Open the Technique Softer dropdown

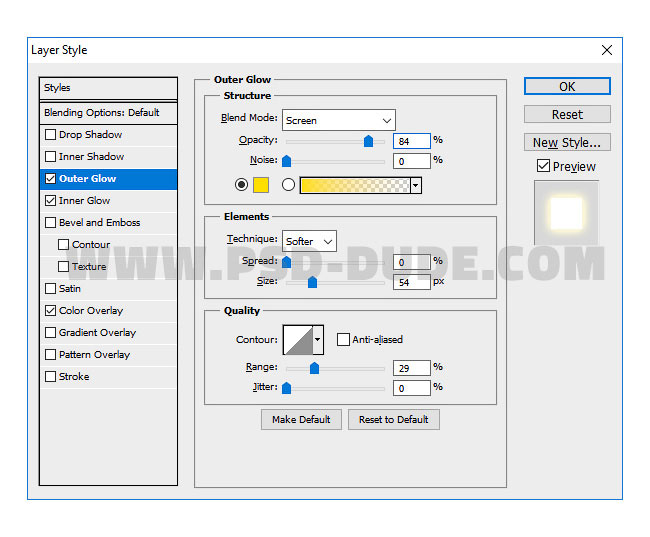point(309,241)
